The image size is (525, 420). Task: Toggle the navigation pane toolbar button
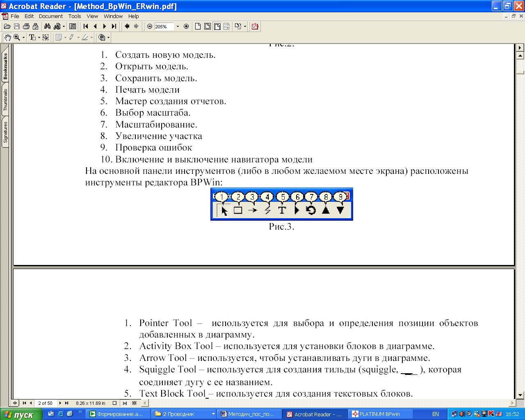[x=73, y=27]
